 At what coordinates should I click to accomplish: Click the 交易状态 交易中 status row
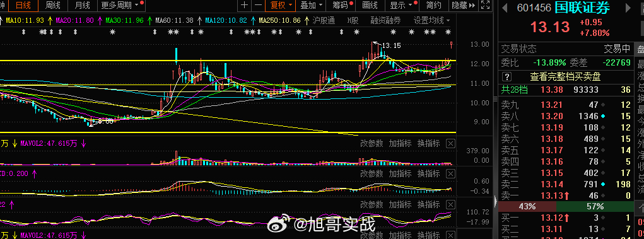coord(566,49)
